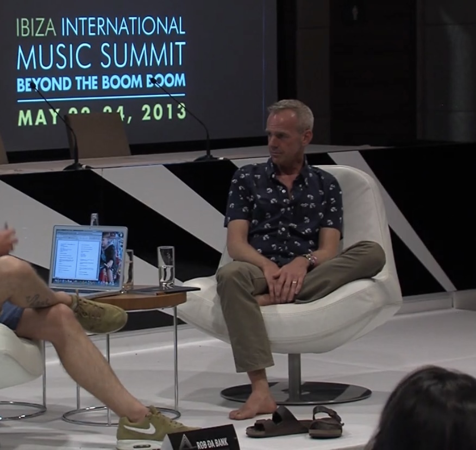Click the empty chair behind the desk
The image size is (476, 450).
click(x=98, y=135)
